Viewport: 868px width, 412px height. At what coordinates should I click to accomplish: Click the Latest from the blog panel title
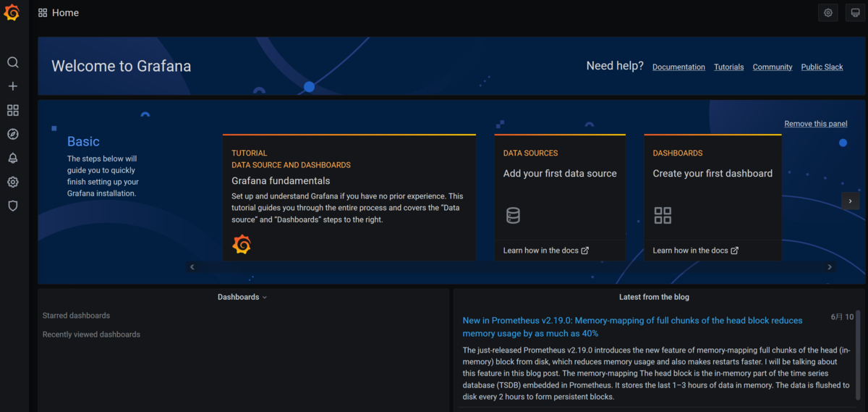pyautogui.click(x=654, y=297)
